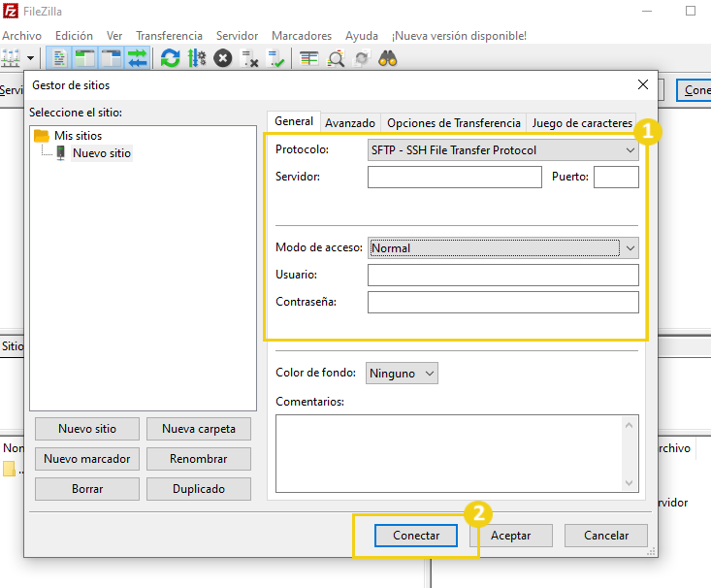Click the Nuevo marcador button
Screen dimensions: 711x588
tap(87, 459)
